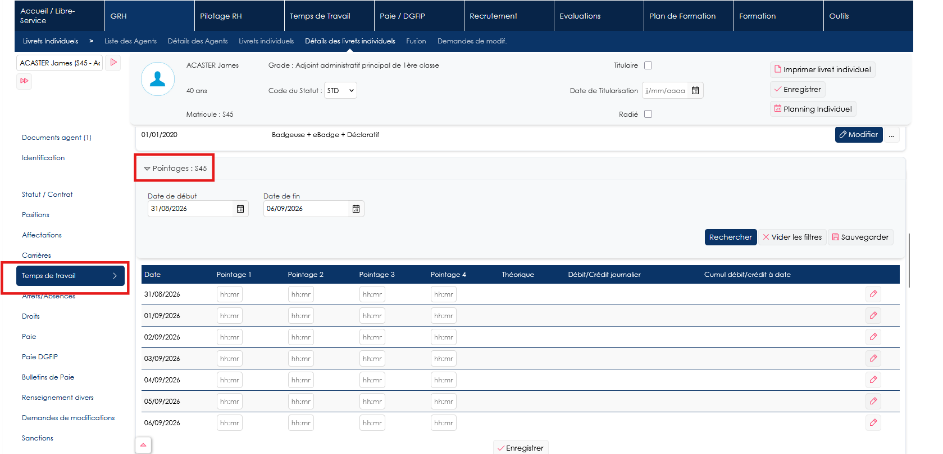Switch to the Liste des Agents tab
The image size is (943, 454).
131,41
